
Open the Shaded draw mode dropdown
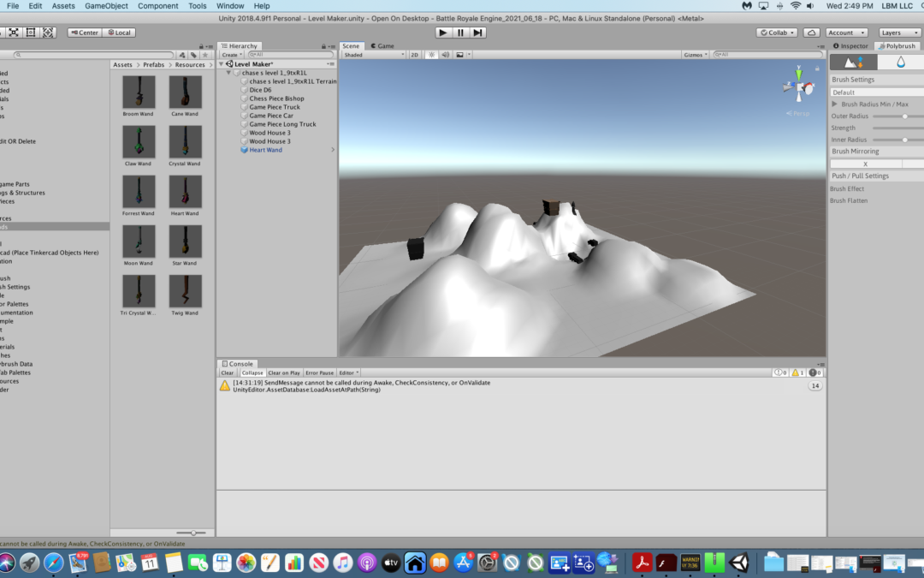click(x=374, y=54)
